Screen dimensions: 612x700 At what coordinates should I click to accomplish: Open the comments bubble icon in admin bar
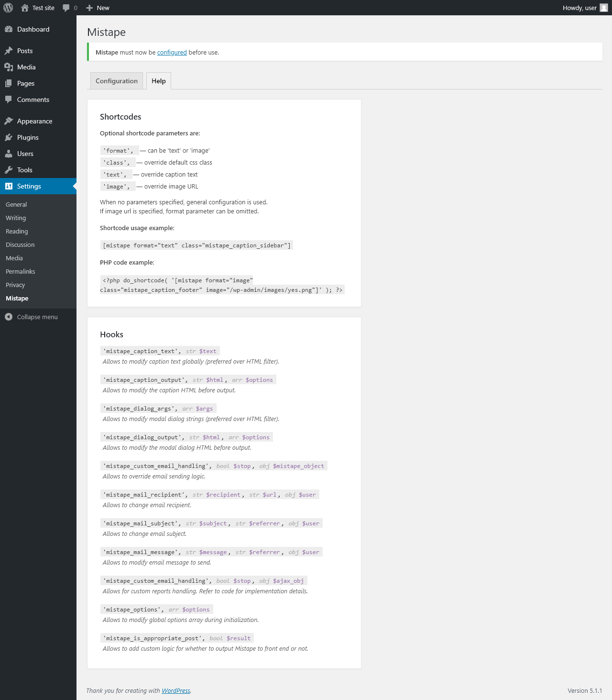tap(66, 8)
